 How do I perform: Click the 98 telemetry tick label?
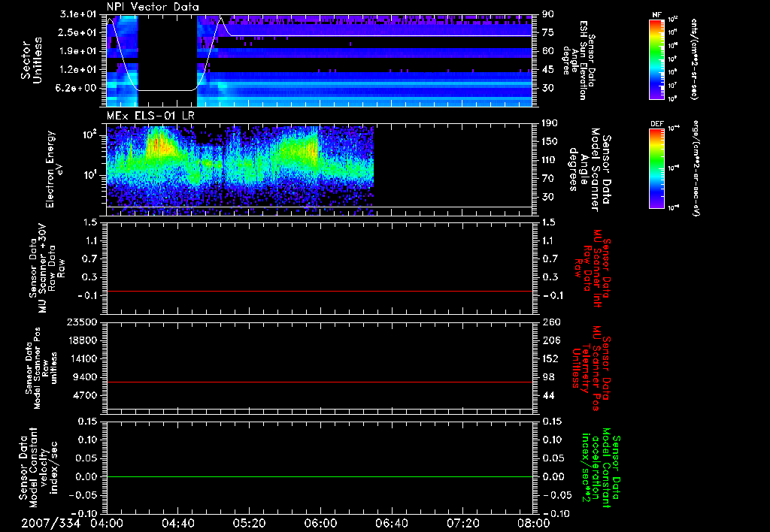[x=548, y=377]
